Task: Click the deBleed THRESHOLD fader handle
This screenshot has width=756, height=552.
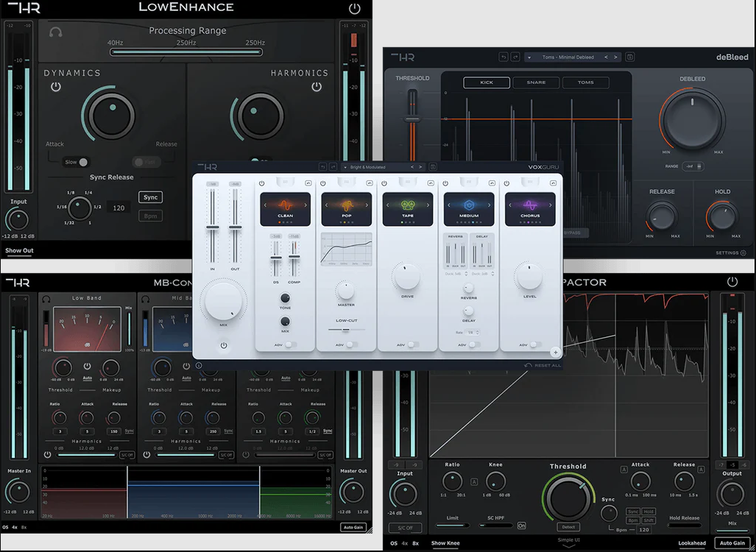Action: tap(411, 118)
